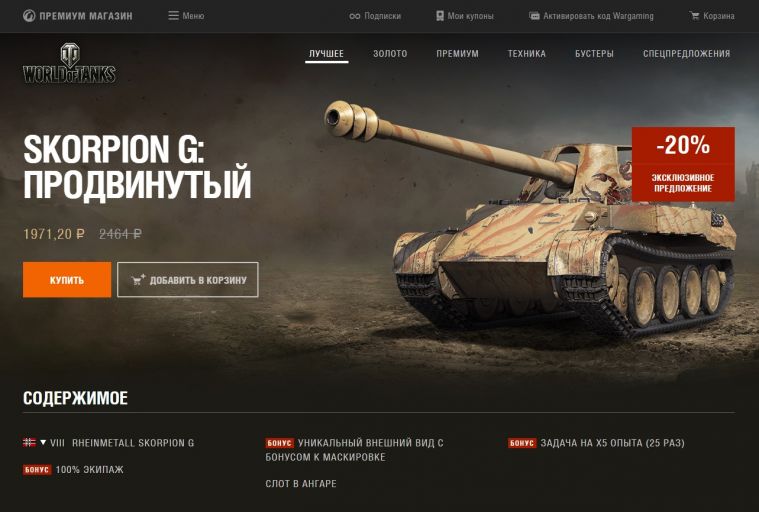Open the Rheinmetall Skorpion G item link

click(133, 443)
